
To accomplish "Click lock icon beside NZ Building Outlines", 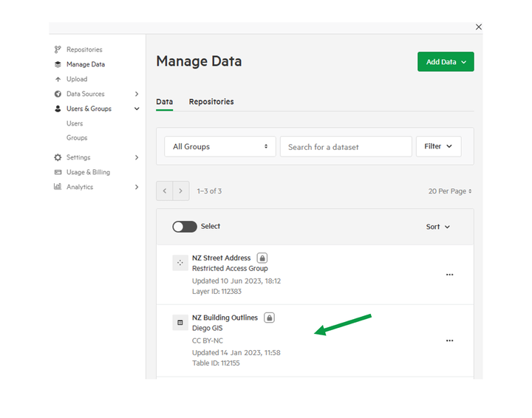I will click(x=269, y=318).
